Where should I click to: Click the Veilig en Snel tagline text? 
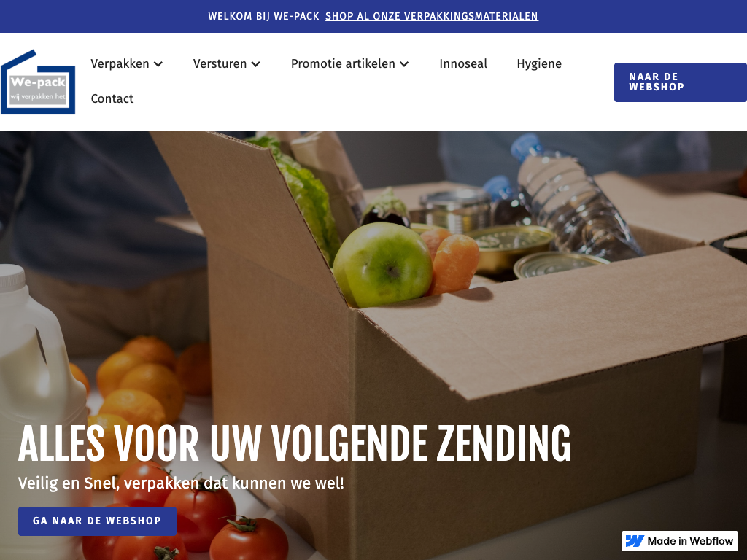point(181,483)
